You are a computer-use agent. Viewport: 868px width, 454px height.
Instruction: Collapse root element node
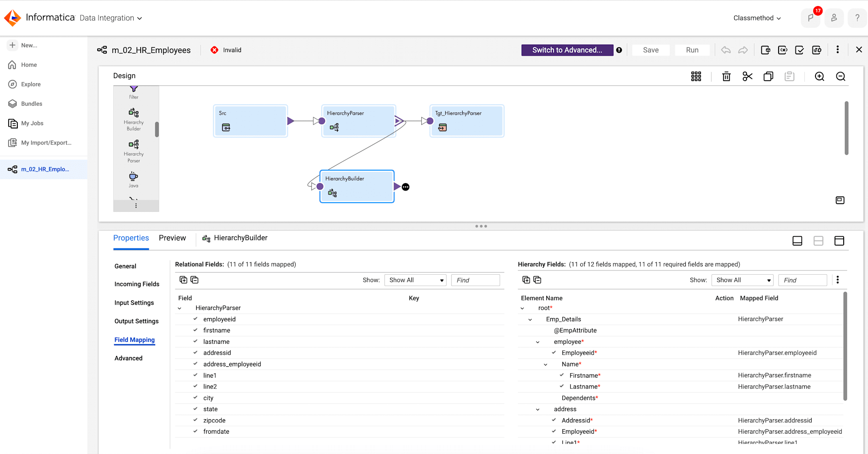[x=522, y=308]
